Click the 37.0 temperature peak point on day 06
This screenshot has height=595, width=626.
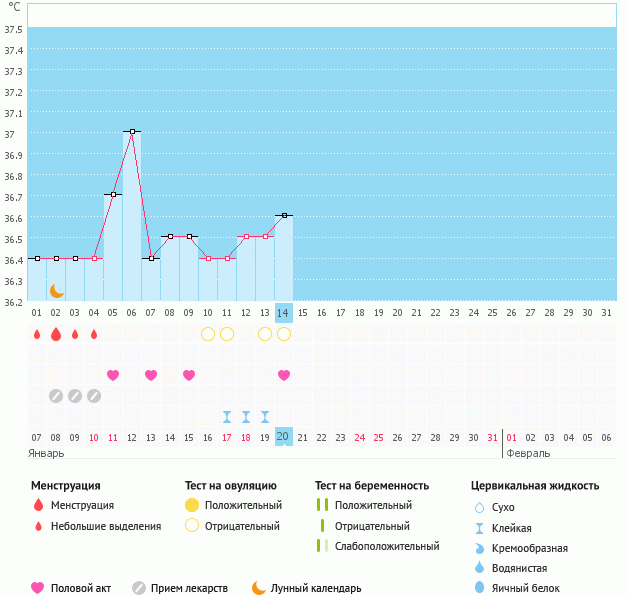tap(132, 131)
